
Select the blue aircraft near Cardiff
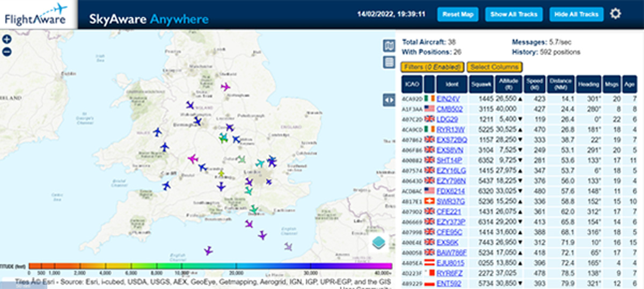(x=166, y=185)
